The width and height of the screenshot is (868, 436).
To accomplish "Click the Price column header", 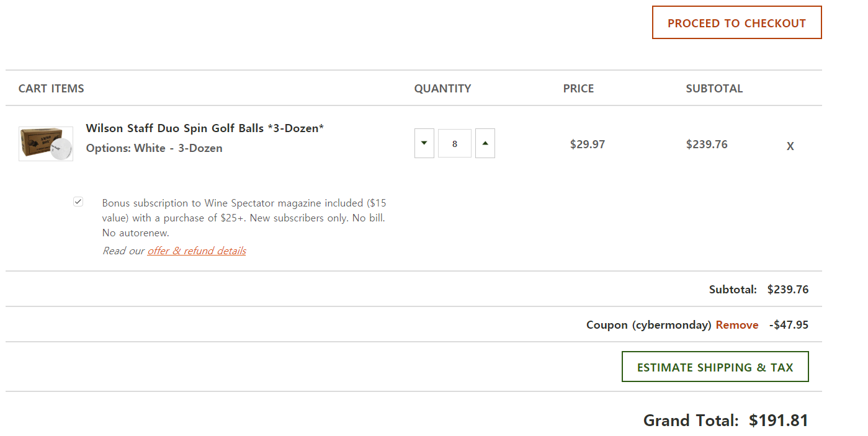I will (x=578, y=88).
